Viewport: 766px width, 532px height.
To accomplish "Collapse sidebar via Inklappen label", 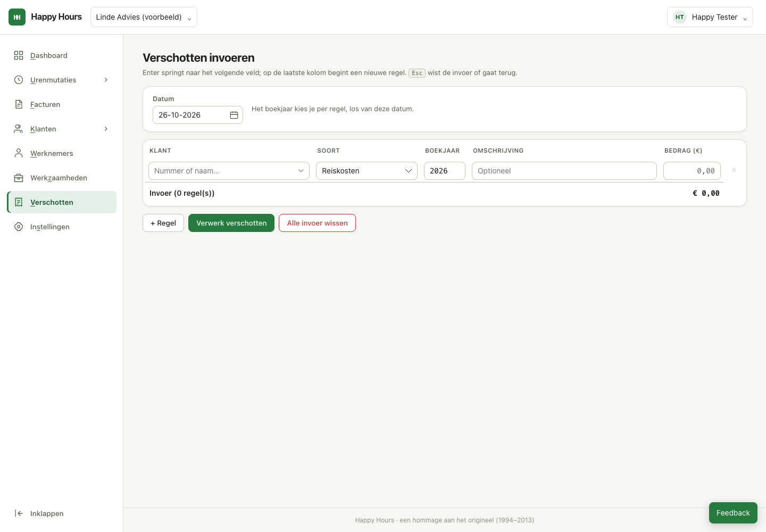I will (x=47, y=513).
